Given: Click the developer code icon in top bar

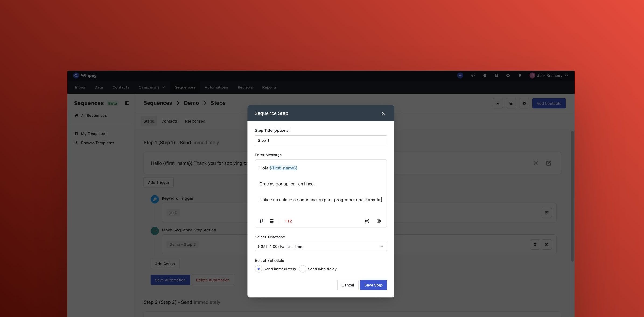Looking at the screenshot, I should 472,76.
